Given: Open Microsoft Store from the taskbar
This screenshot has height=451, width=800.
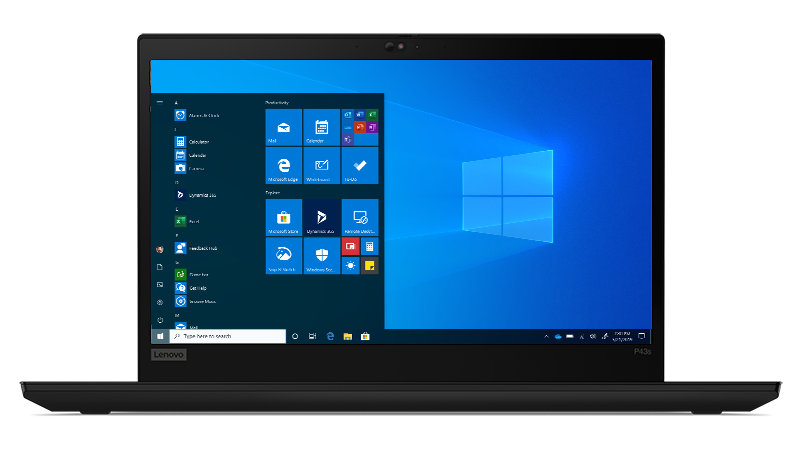Looking at the screenshot, I should 365,336.
